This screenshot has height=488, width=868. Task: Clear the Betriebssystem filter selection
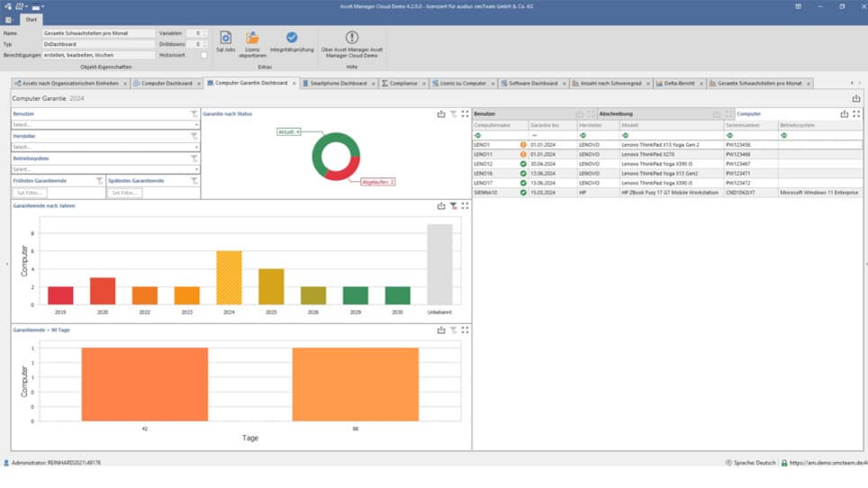(194, 158)
